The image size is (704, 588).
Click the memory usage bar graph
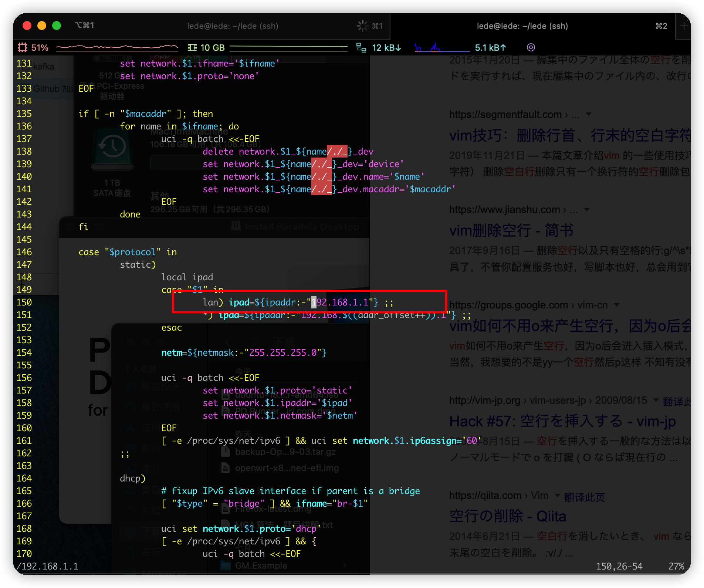pos(288,48)
